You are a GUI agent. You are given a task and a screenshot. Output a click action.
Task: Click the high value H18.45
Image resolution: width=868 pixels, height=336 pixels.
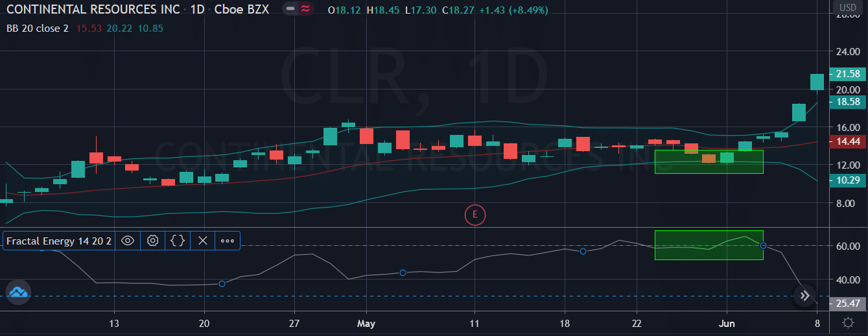(x=382, y=10)
